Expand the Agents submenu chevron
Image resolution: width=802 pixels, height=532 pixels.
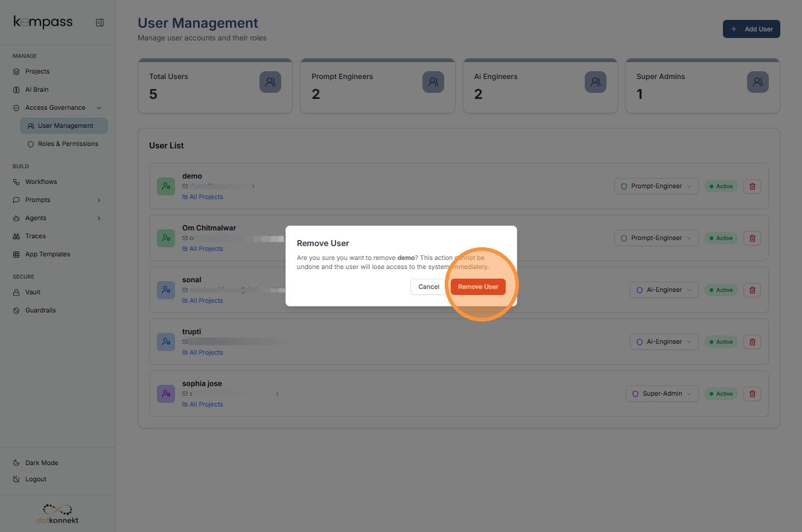pyautogui.click(x=99, y=218)
